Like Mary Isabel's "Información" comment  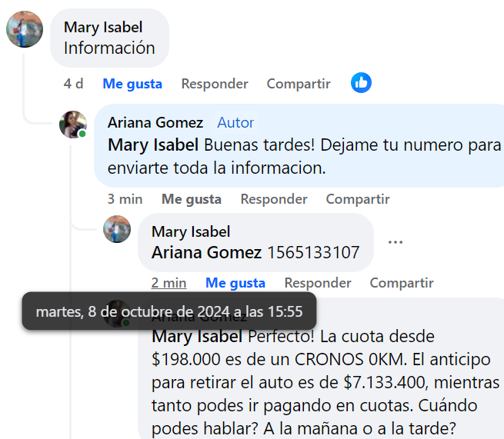point(132,84)
